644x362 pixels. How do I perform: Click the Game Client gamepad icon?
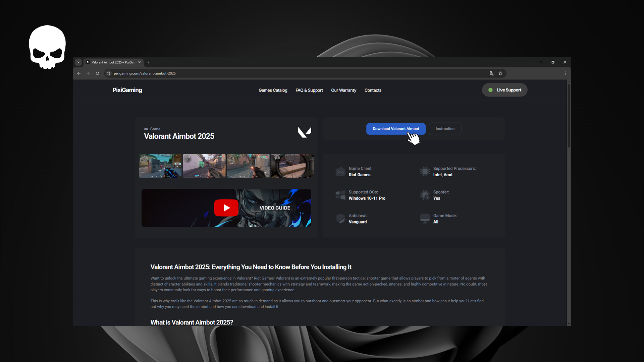click(x=340, y=172)
